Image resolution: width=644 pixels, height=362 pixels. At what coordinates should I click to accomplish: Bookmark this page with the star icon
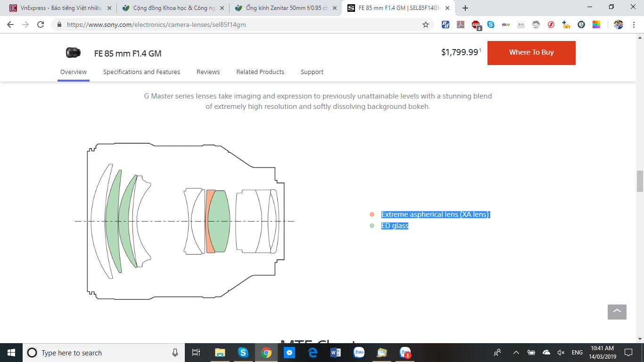(x=426, y=25)
